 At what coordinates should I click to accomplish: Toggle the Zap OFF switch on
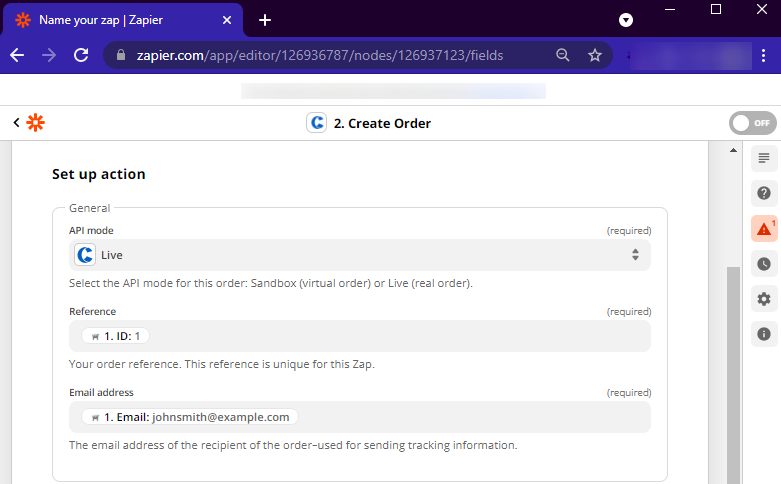click(753, 123)
